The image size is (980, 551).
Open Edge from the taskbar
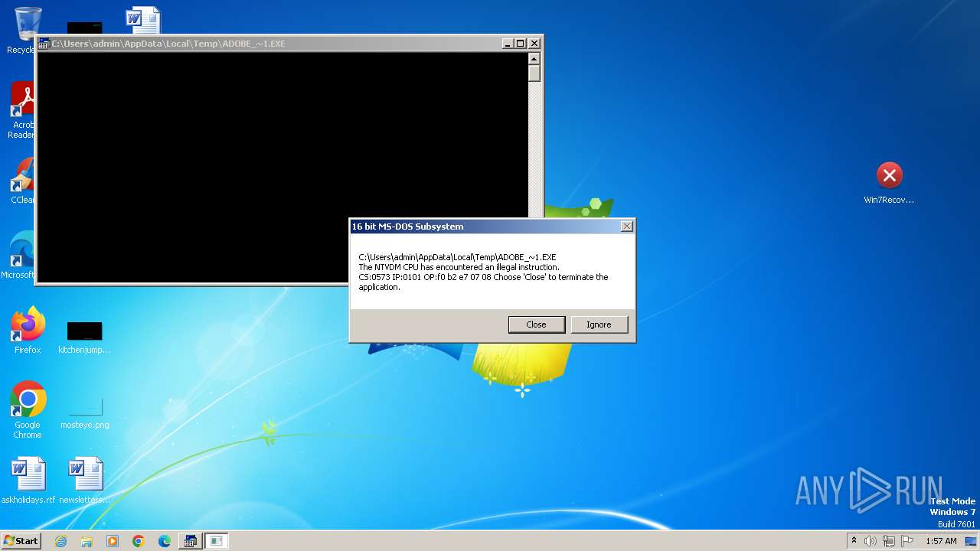click(x=165, y=541)
